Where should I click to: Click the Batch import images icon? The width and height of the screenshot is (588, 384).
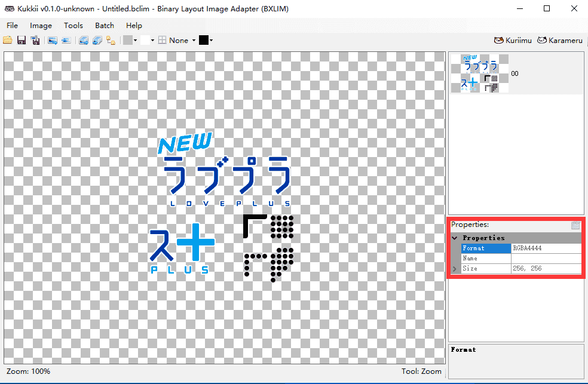[x=97, y=40]
